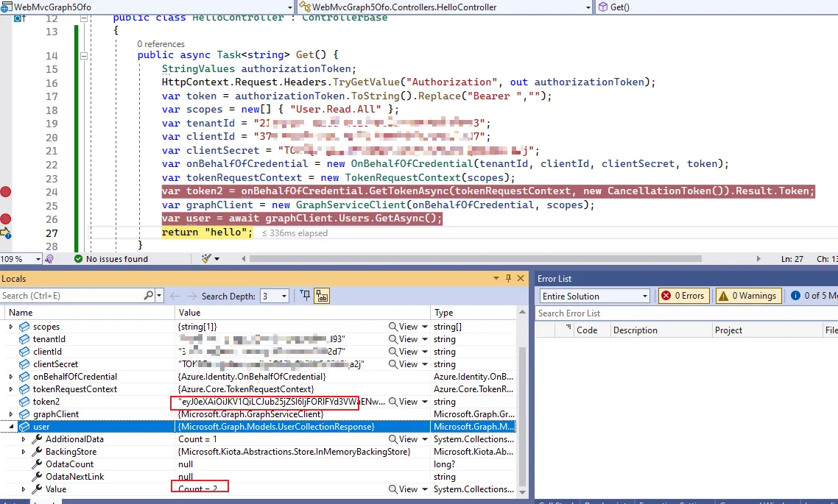Image resolution: width=838 pixels, height=504 pixels.
Task: Open the WebMvcGraph5Ofo project dropdown
Action: click(x=289, y=7)
